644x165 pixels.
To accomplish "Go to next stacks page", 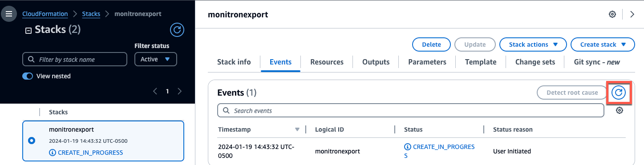I will [x=180, y=91].
